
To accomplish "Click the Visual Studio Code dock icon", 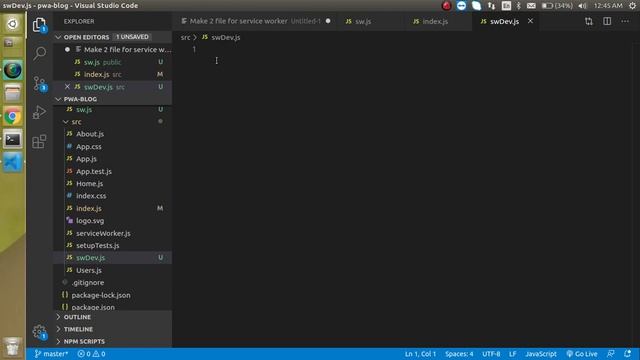I will [x=13, y=162].
